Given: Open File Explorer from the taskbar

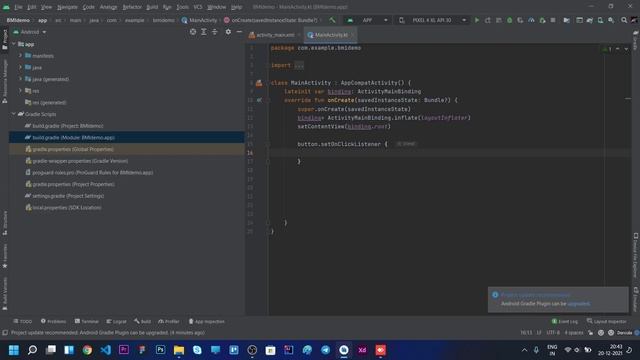Looking at the screenshot, I should 179,350.
